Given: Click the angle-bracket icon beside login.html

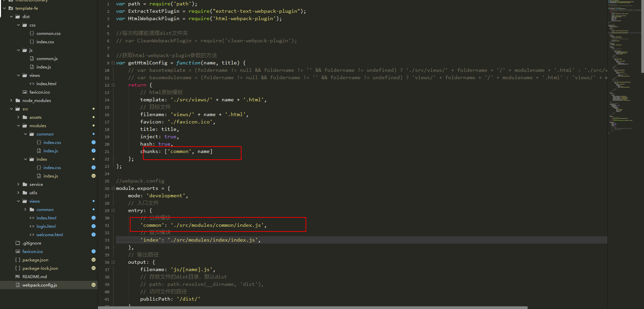Looking at the screenshot, I should pyautogui.click(x=32, y=226).
